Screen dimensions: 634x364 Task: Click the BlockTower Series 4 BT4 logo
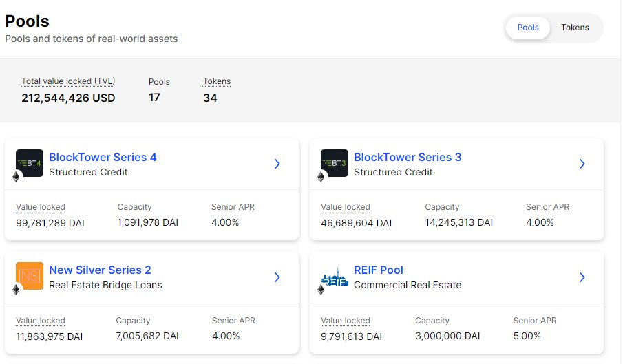pyautogui.click(x=30, y=163)
